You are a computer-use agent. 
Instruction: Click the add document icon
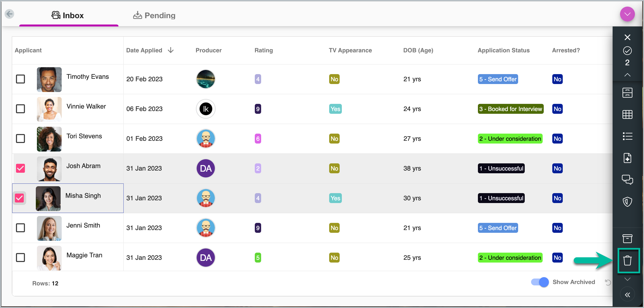coord(627,158)
